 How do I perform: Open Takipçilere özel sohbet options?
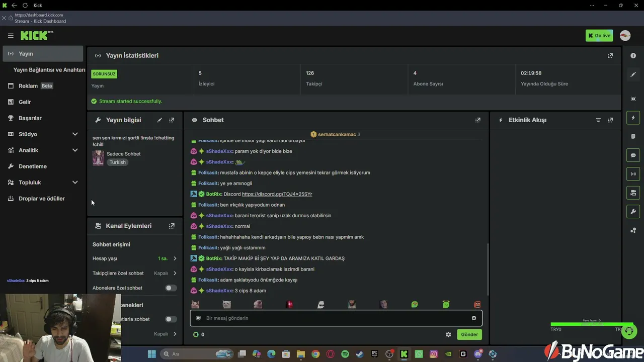tap(135, 274)
